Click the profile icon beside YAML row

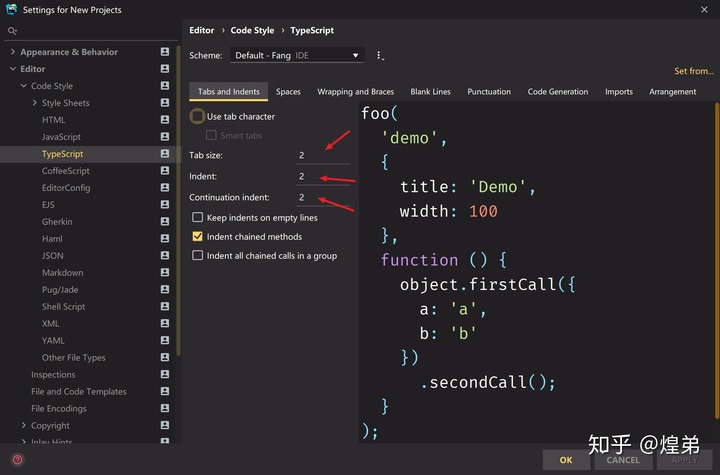(165, 340)
